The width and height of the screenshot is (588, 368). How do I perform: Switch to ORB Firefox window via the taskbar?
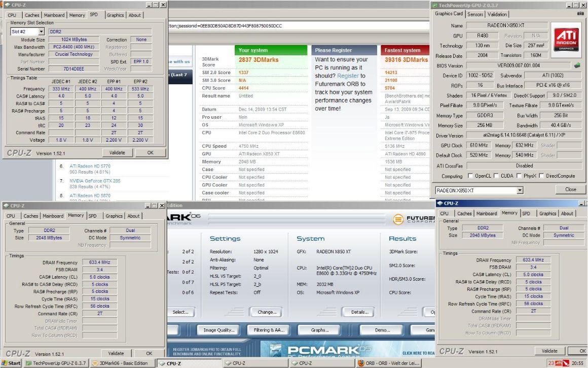[x=388, y=363]
